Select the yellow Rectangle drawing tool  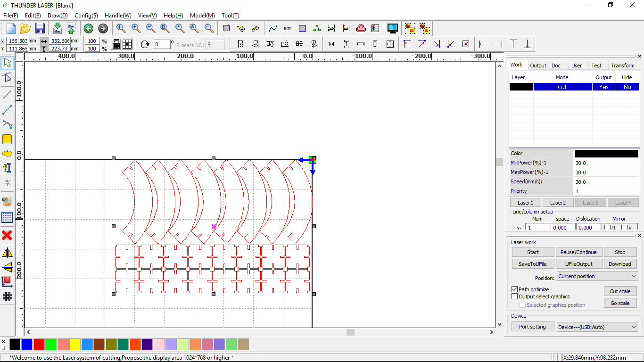pyautogui.click(x=7, y=139)
